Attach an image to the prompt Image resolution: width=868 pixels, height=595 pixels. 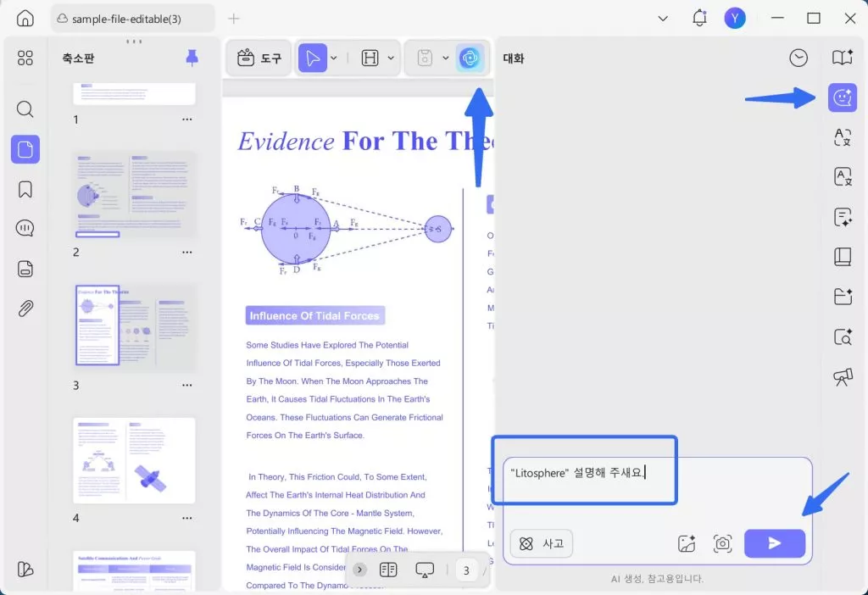[687, 543]
